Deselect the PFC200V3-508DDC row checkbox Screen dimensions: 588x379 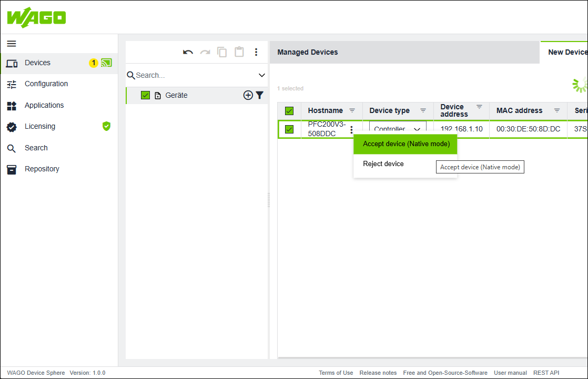289,129
